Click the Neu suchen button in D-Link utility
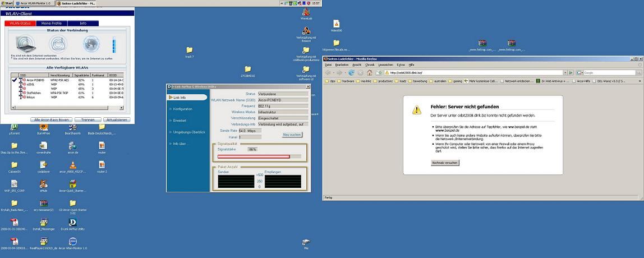Image resolution: width=644 pixels, height=258 pixels. point(292,135)
